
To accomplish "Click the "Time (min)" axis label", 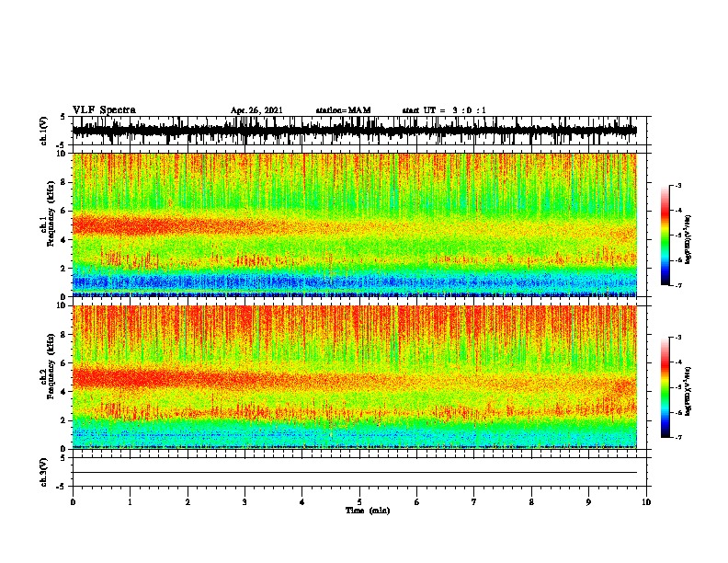I will tap(368, 511).
